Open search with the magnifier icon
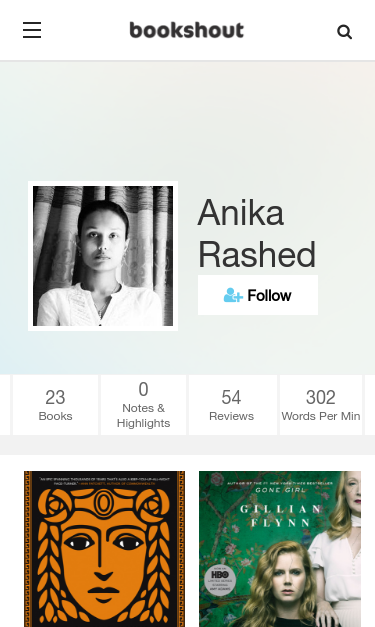This screenshot has height=627, width=375. [x=345, y=32]
